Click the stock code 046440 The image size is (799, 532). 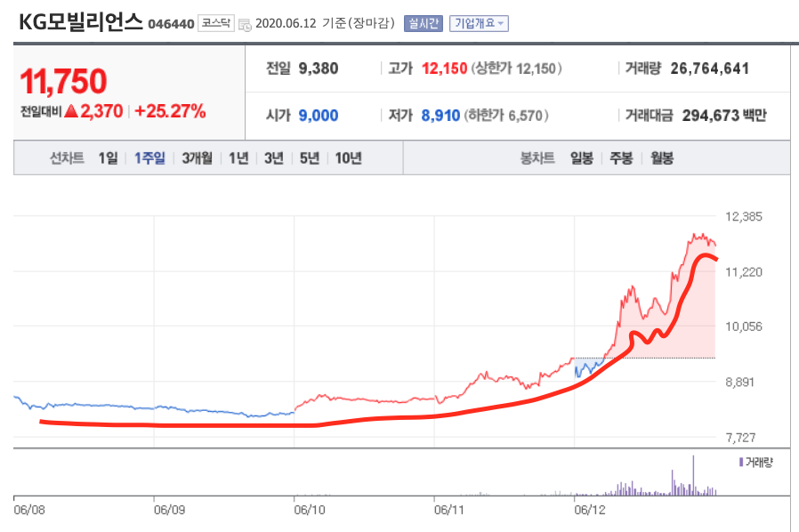click(x=171, y=24)
